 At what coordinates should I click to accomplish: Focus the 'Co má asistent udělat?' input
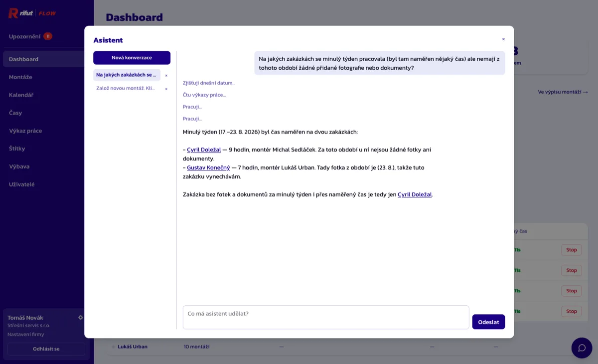[x=326, y=317]
